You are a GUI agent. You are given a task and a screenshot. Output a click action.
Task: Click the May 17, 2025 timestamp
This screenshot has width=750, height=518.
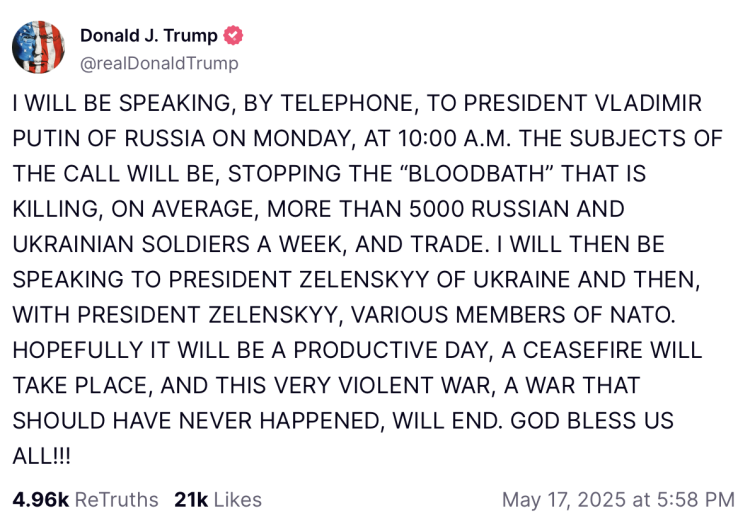(x=617, y=499)
